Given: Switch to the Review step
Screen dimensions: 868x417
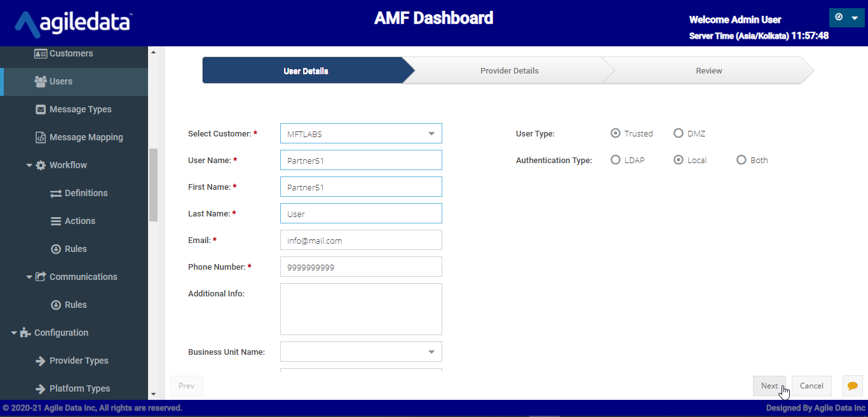Looking at the screenshot, I should click(x=709, y=71).
